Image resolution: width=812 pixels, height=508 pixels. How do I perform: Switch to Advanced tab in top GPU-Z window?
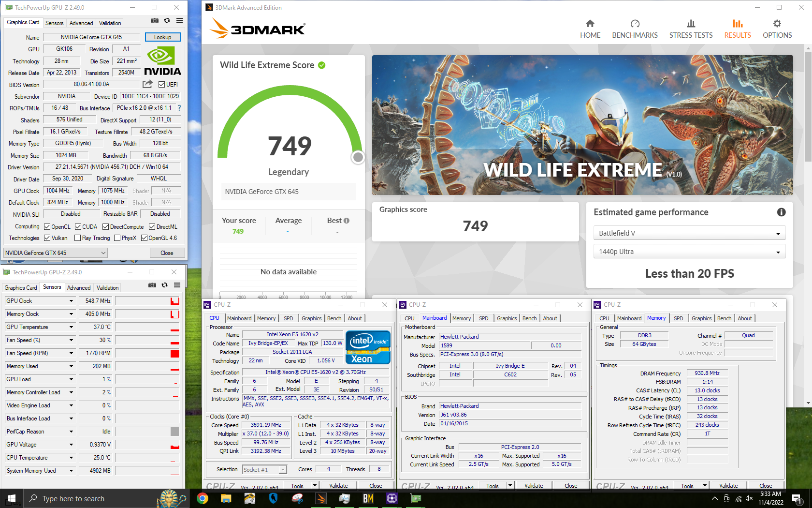point(81,23)
